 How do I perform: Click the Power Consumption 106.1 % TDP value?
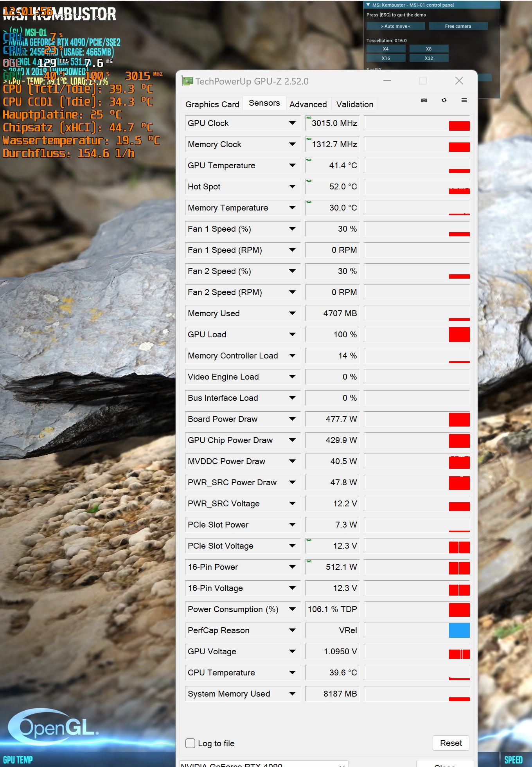pos(332,609)
